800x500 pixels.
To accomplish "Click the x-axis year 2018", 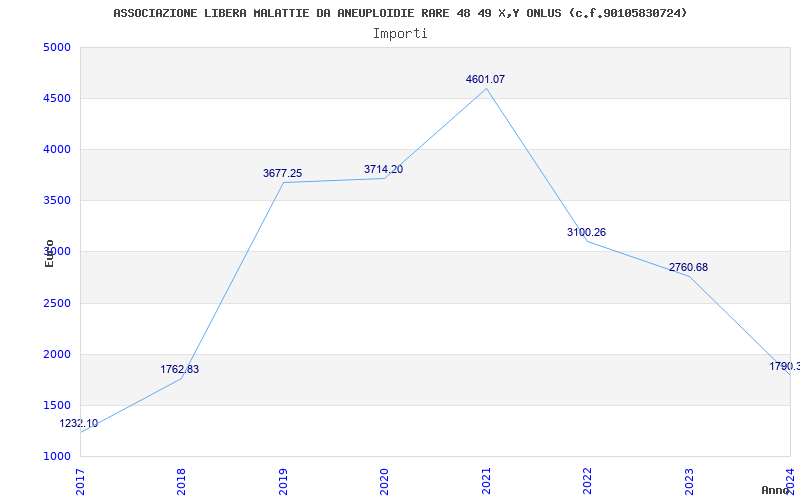I will tap(182, 481).
